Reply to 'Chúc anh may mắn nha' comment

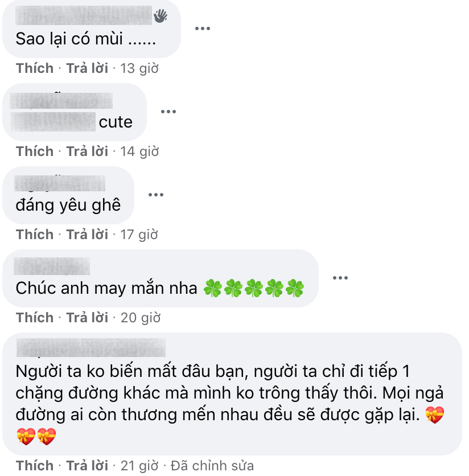(x=87, y=318)
